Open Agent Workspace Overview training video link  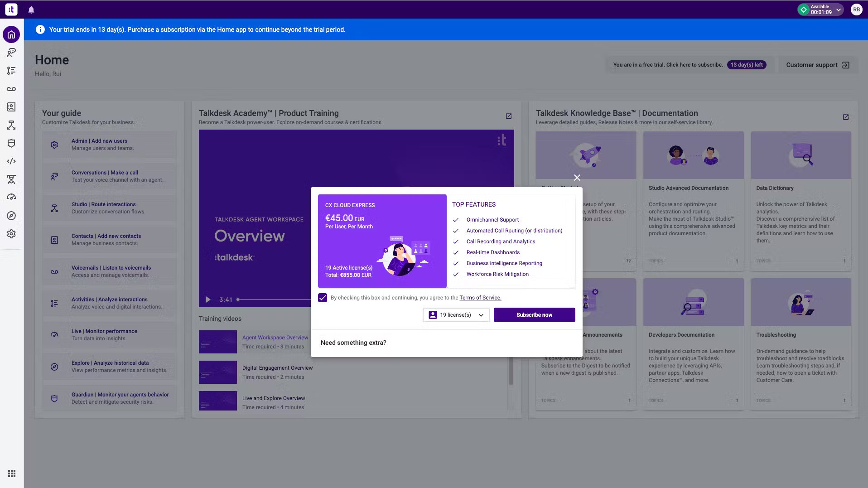pyautogui.click(x=275, y=338)
